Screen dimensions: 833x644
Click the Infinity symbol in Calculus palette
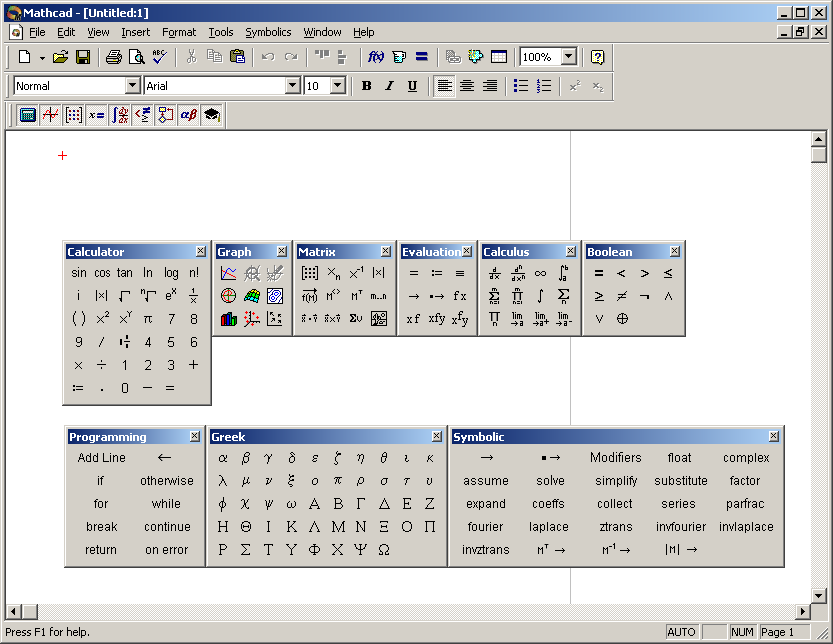[x=540, y=273]
